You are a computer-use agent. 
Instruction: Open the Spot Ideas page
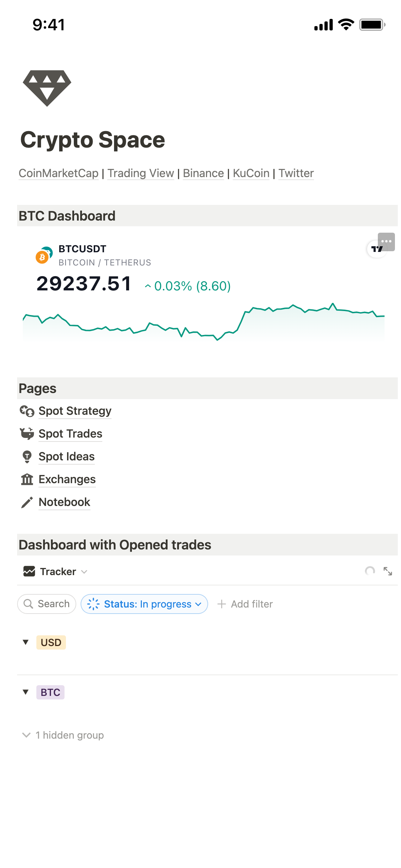coord(67,456)
